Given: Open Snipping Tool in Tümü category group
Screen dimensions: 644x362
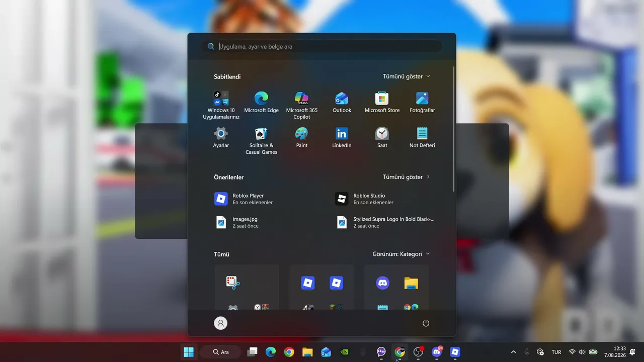Looking at the screenshot, I should pyautogui.click(x=232, y=283).
